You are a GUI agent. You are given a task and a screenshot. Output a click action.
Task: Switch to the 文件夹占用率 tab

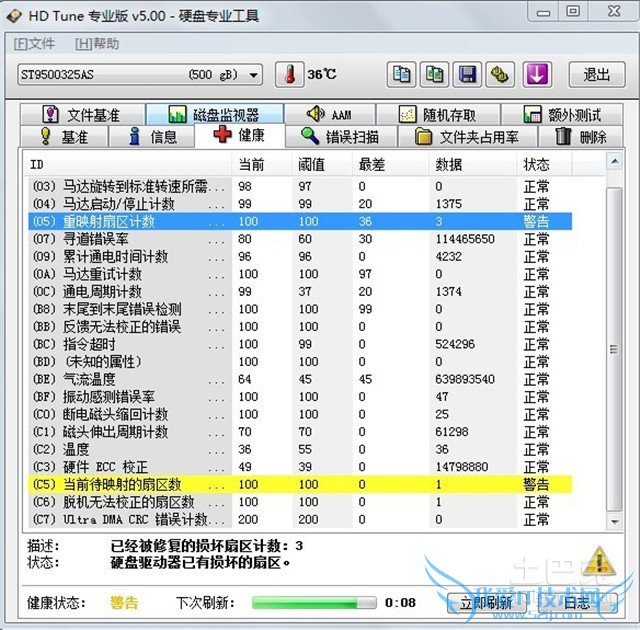click(x=468, y=136)
